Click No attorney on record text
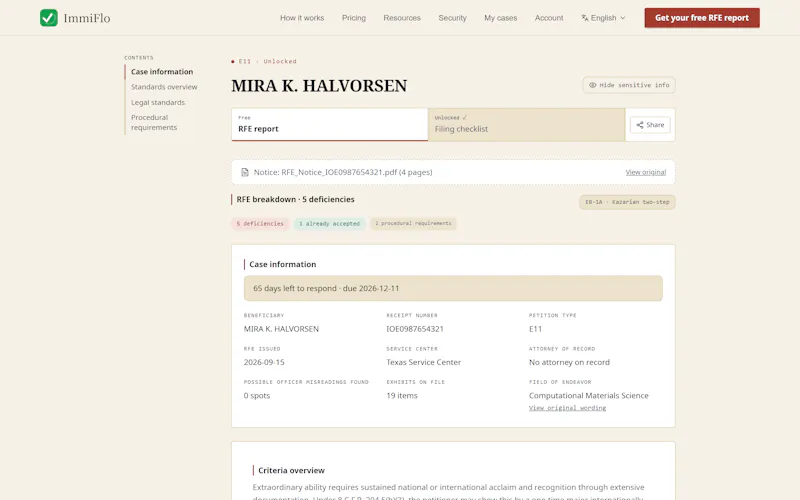 pos(569,362)
